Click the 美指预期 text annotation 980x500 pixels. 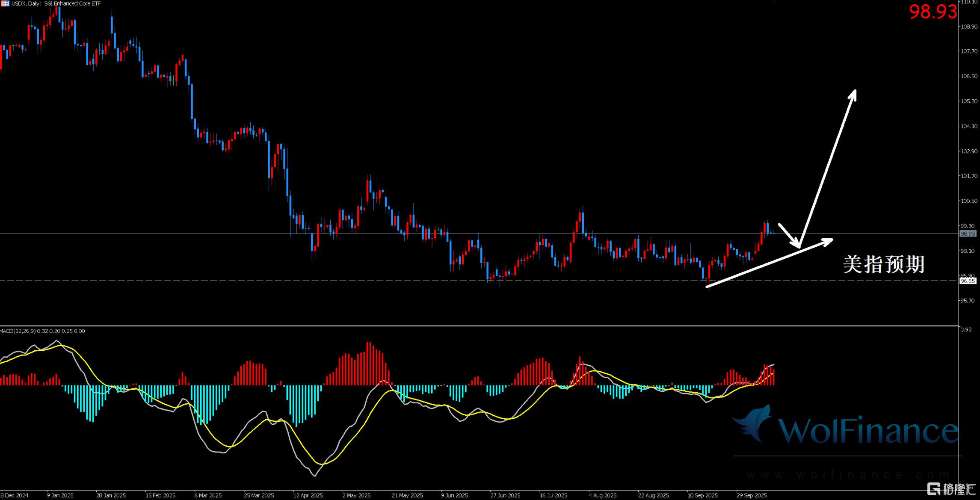[883, 264]
